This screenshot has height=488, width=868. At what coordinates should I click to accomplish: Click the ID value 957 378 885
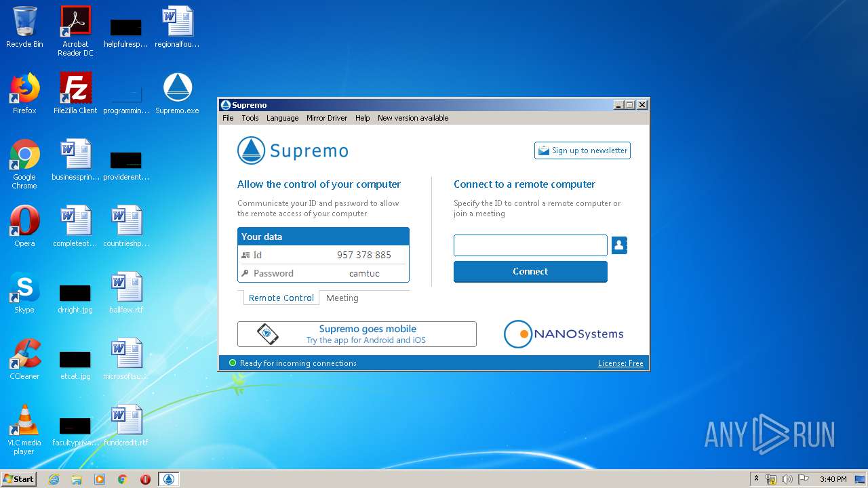pyautogui.click(x=364, y=256)
